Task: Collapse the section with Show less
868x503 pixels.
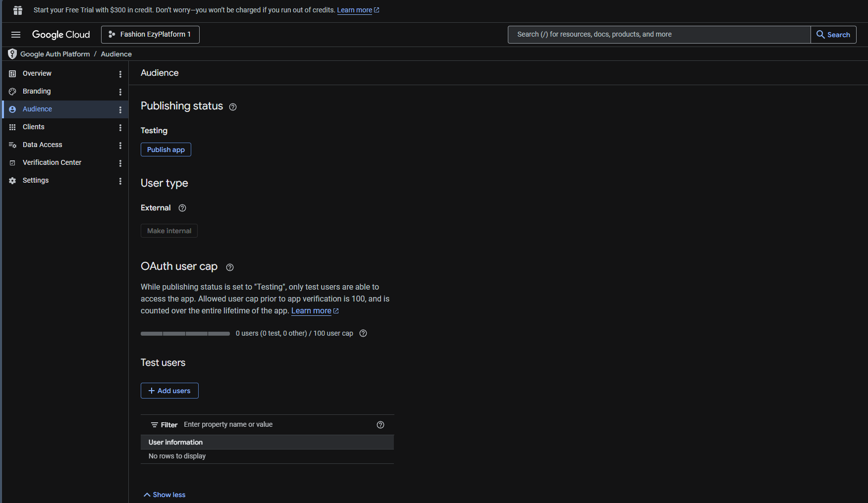Action: click(x=164, y=495)
